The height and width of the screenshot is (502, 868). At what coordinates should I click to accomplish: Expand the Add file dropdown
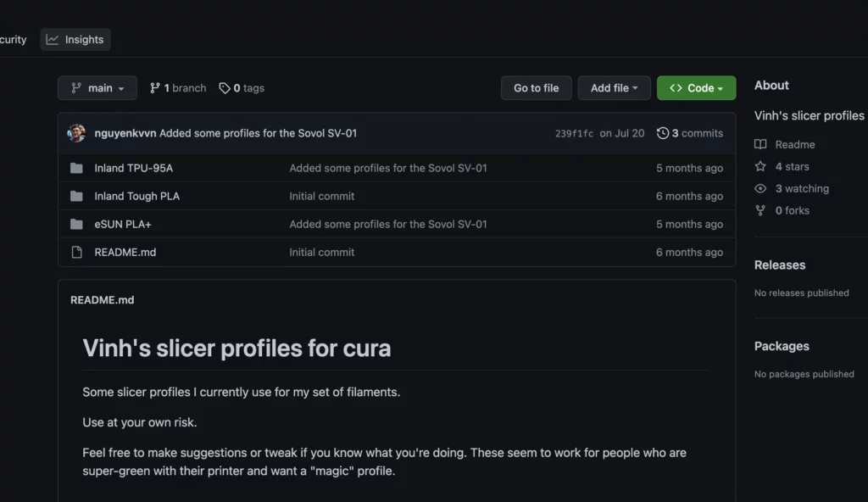click(x=614, y=87)
